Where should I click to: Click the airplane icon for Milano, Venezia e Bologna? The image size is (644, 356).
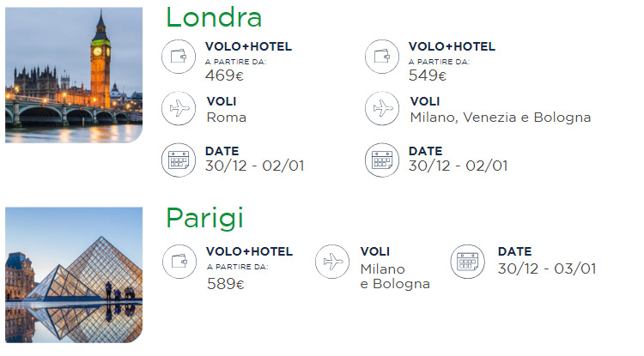[382, 108]
